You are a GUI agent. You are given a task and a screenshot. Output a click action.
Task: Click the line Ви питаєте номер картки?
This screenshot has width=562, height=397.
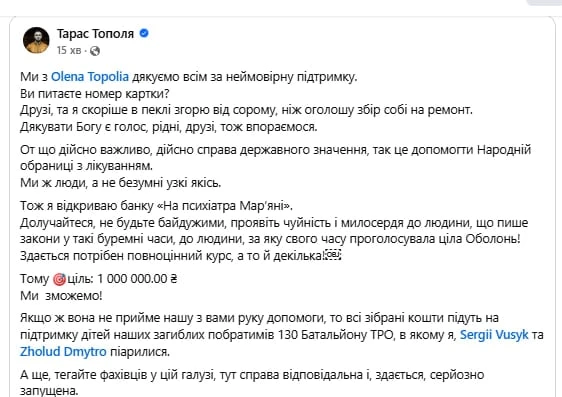pos(95,94)
